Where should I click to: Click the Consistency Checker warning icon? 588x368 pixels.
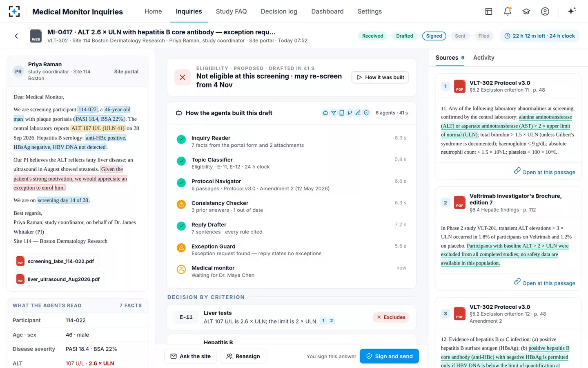tap(181, 204)
